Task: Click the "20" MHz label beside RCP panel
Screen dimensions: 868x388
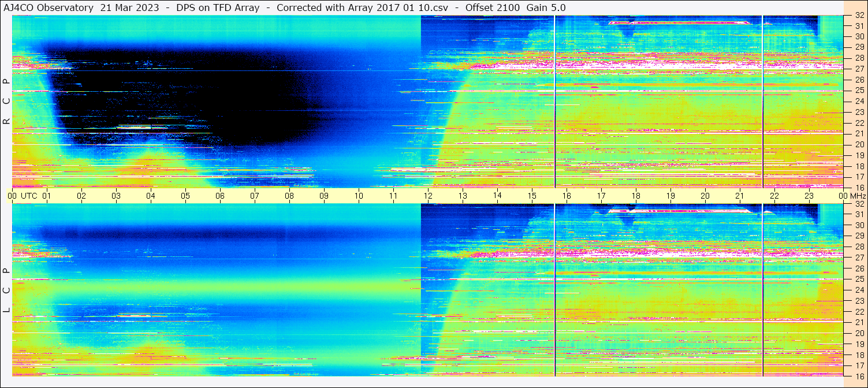Action: (859, 144)
